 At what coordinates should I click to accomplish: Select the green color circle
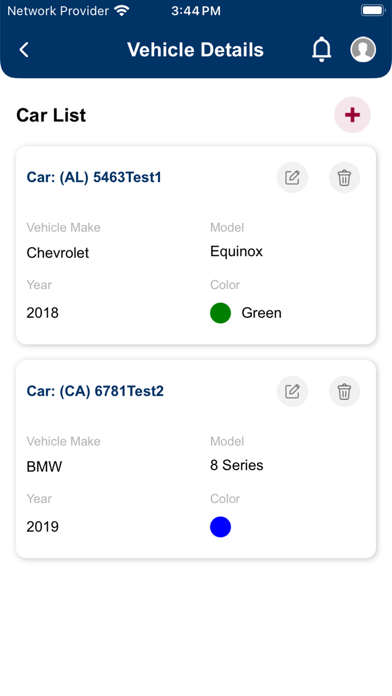click(x=221, y=313)
